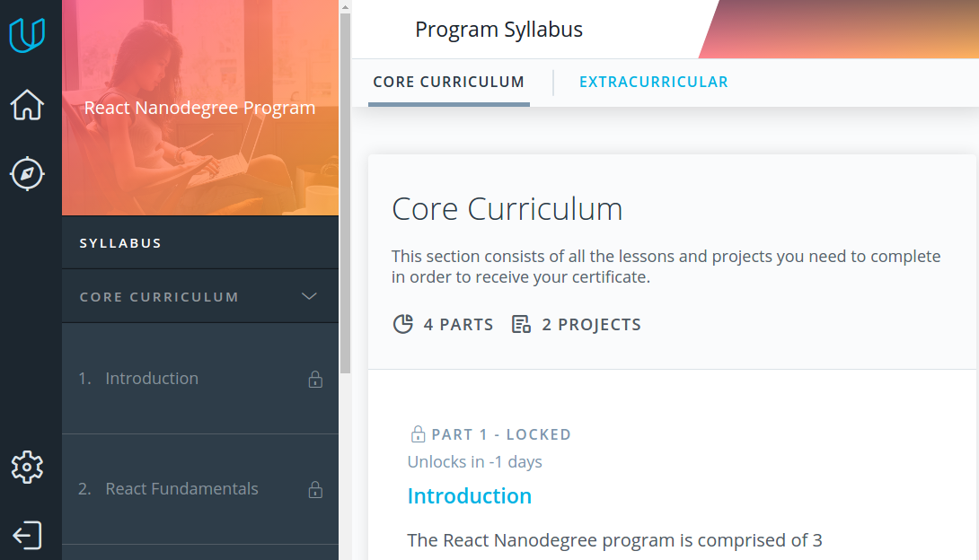This screenshot has height=560, width=979.
Task: Click the sidebar vertical scrollbar
Action: tap(345, 188)
